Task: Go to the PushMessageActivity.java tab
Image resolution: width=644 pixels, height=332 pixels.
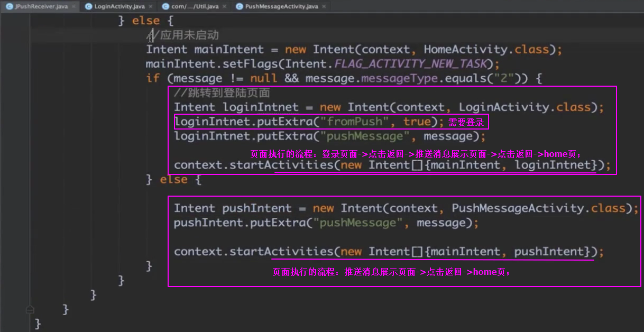Action: (282, 6)
